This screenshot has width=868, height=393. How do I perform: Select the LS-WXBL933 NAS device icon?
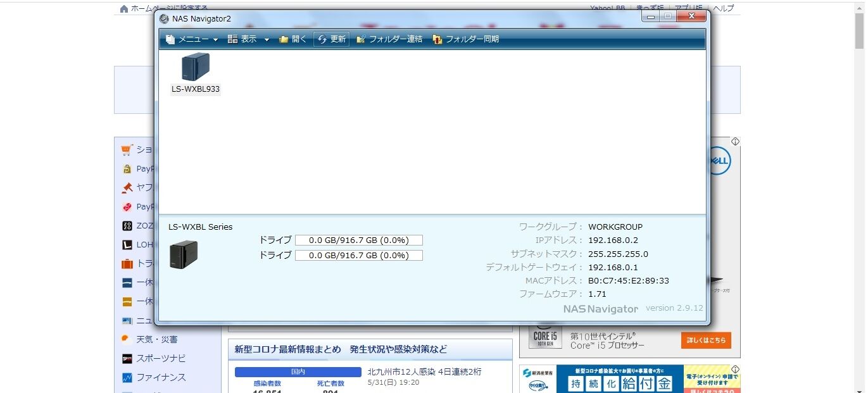pos(196,66)
